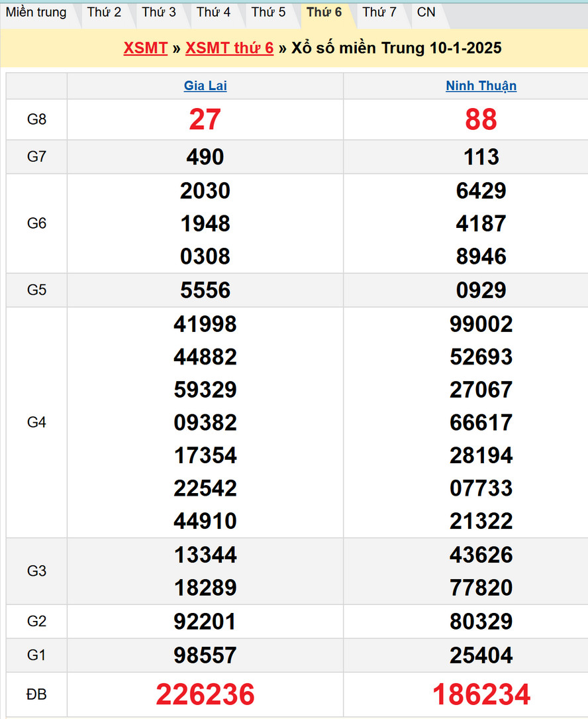Select Gia Lai G8 number 27

(x=205, y=120)
